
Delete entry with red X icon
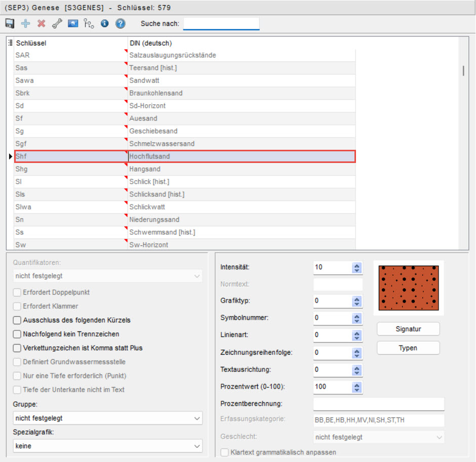(x=42, y=23)
